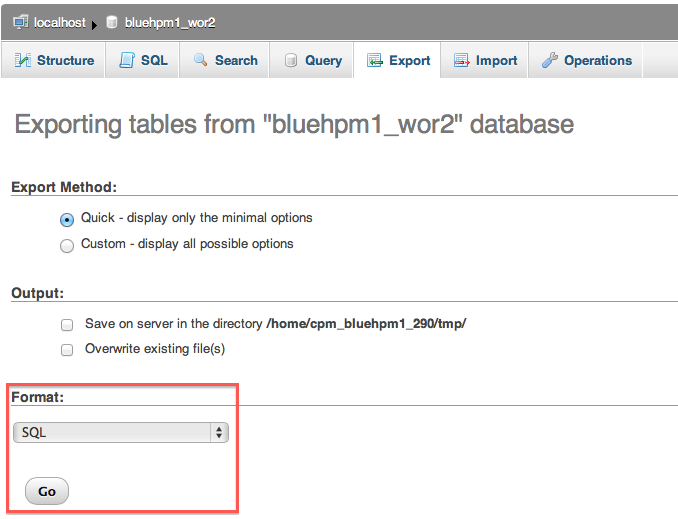
Task: Click the localhost server icon
Action: pos(21,22)
